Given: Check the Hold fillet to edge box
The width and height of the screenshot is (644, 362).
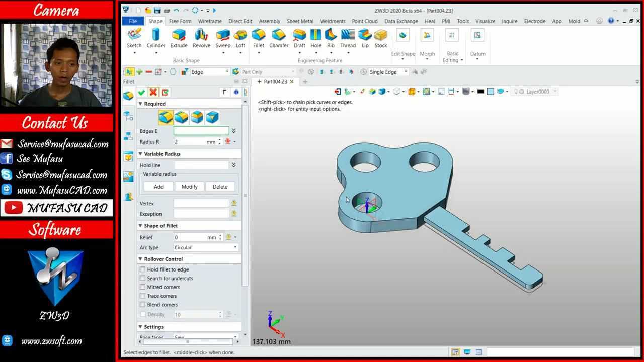Looking at the screenshot, I should coord(143,269).
